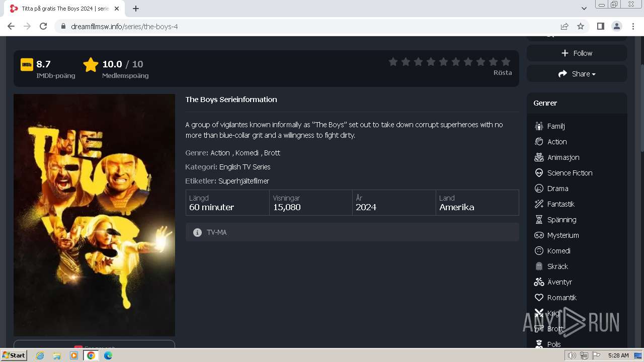Image resolution: width=644 pixels, height=362 pixels.
Task: Open Microsoft Edge from taskbar
Action: coord(108,355)
